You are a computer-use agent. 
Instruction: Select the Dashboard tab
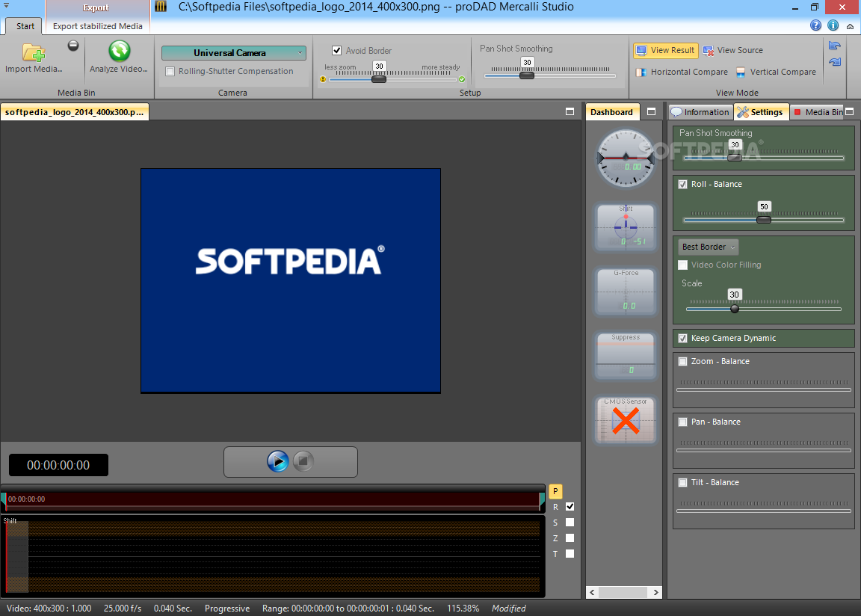611,112
